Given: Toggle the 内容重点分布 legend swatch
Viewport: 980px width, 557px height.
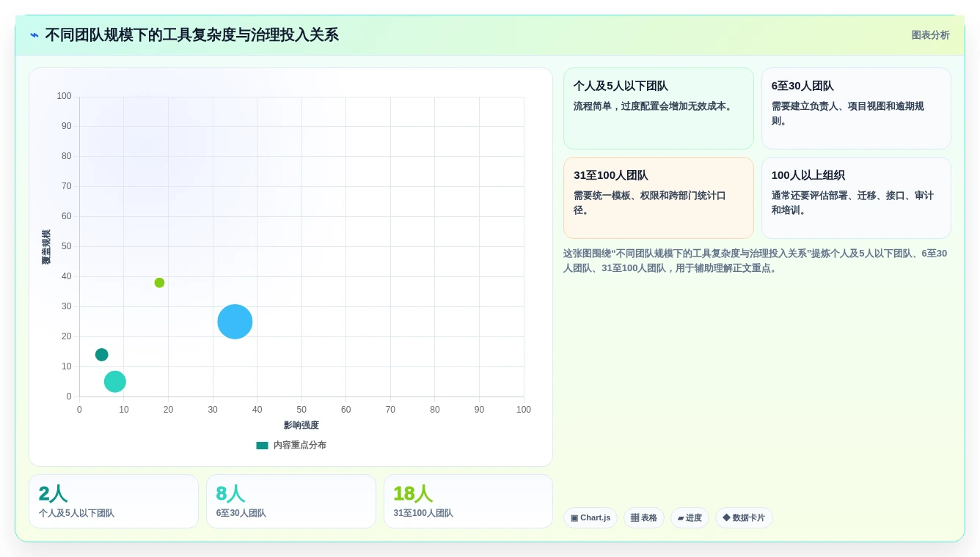Looking at the screenshot, I should (x=262, y=445).
